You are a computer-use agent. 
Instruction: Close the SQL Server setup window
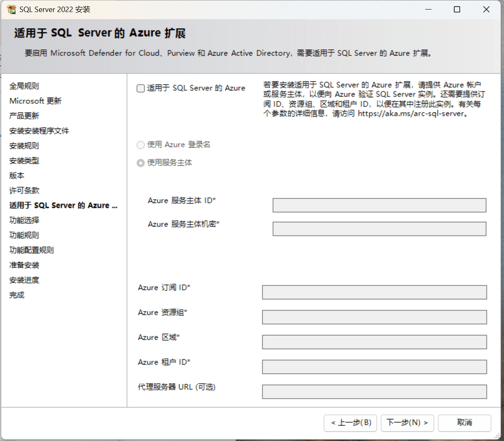[487, 10]
